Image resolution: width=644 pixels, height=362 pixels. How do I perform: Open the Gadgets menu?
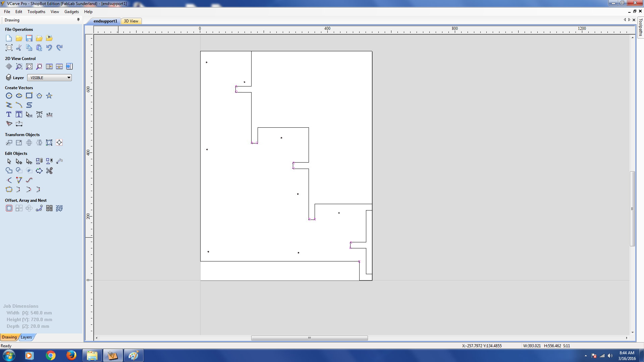[x=71, y=12]
